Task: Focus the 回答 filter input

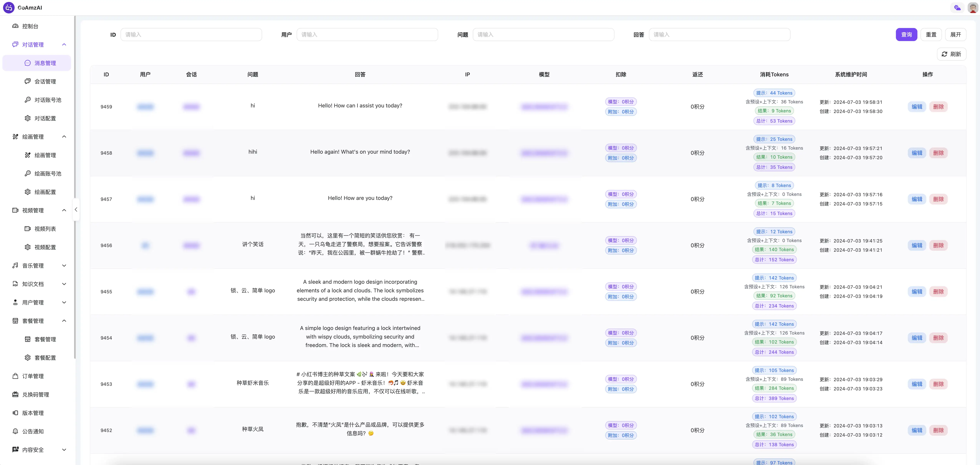Action: (719, 35)
